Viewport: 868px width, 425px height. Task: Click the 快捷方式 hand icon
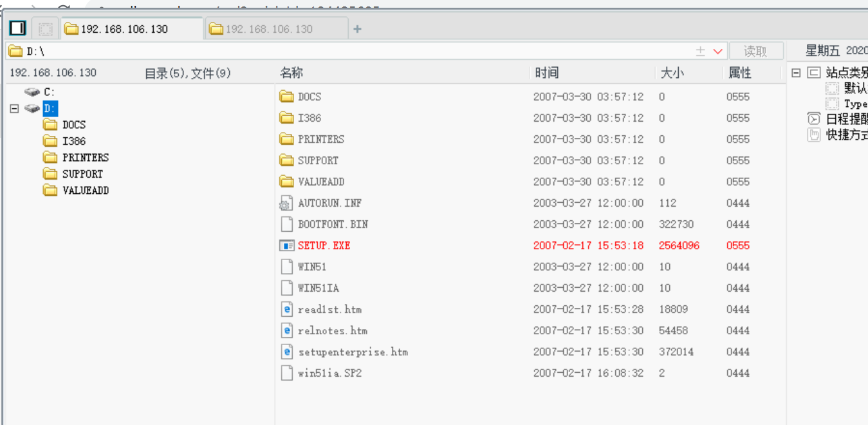click(x=813, y=133)
